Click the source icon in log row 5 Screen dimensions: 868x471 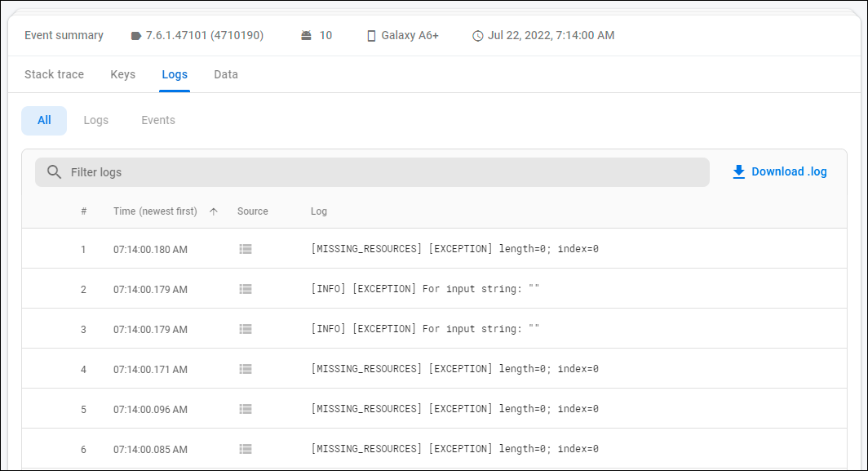(246, 409)
